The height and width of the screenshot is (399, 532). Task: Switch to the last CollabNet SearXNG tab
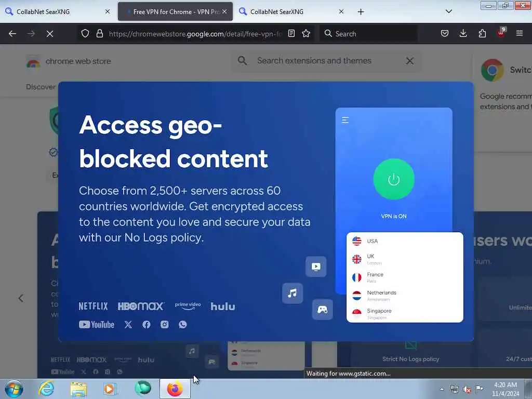point(292,11)
